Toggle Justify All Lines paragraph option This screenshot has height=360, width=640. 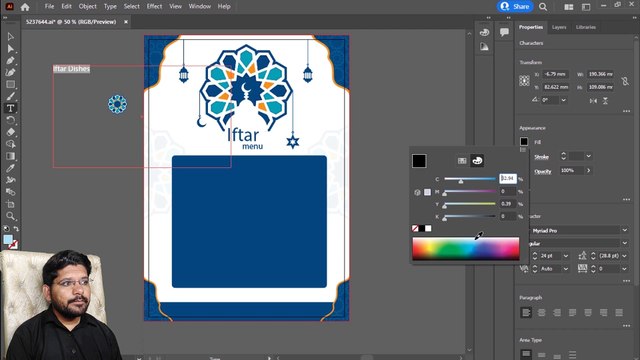(619, 313)
